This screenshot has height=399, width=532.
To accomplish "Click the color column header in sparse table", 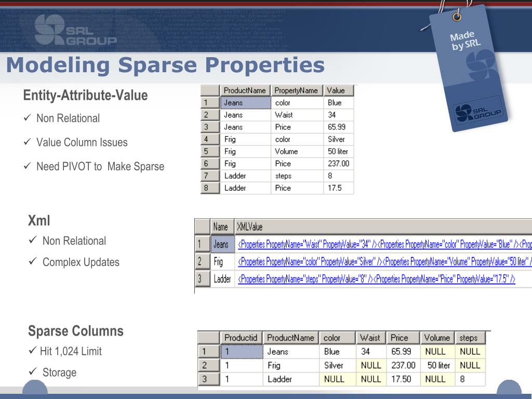I will [337, 338].
